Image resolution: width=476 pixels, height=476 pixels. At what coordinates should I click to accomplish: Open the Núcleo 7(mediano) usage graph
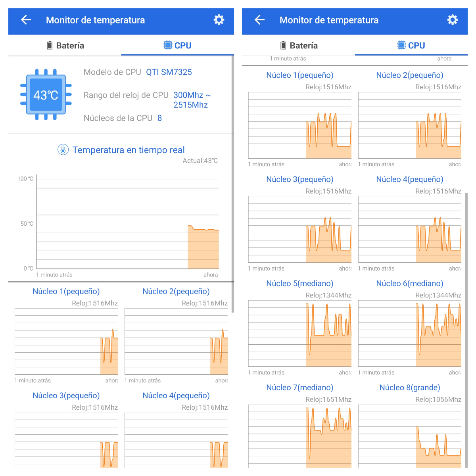point(300,436)
